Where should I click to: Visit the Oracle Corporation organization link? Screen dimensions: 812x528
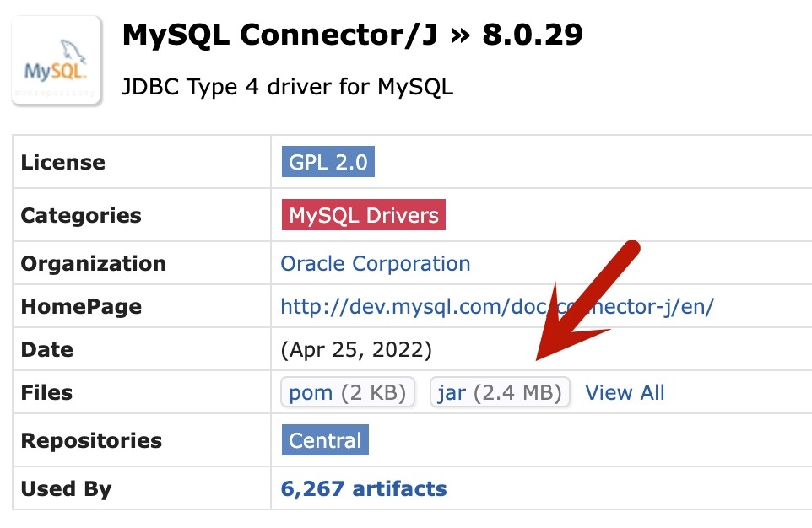click(x=375, y=263)
